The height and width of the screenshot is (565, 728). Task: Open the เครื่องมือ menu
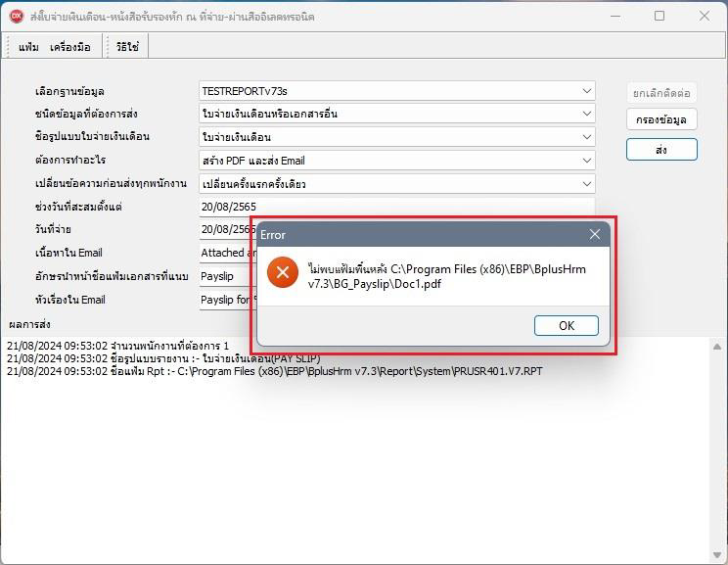70,47
